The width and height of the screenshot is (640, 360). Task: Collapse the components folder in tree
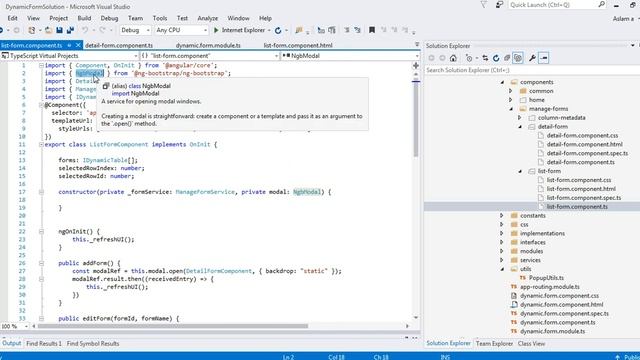502,82
